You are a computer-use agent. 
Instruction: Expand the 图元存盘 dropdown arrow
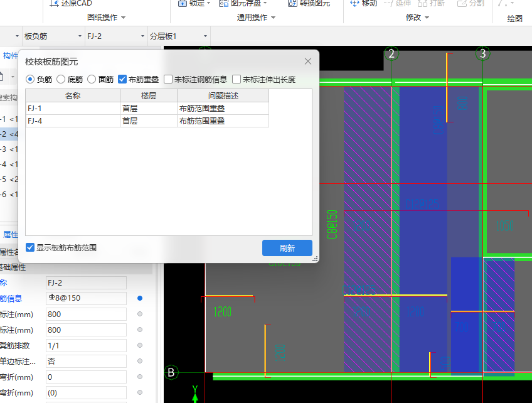[265, 3]
